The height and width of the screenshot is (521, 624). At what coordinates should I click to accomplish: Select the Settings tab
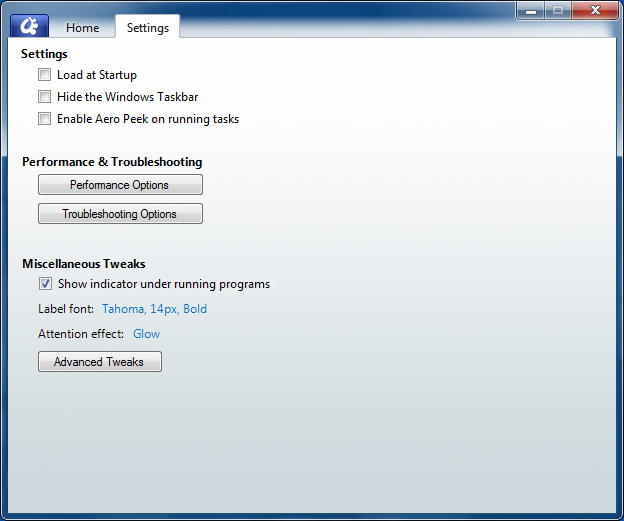(148, 27)
